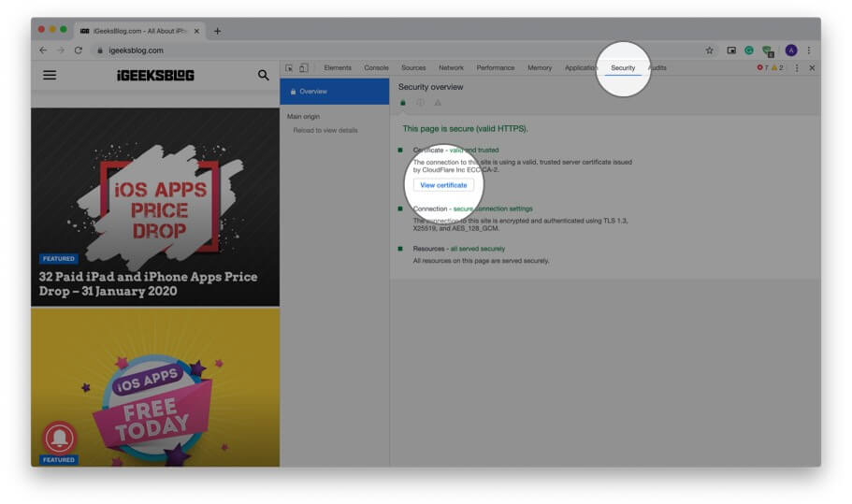Image resolution: width=852 pixels, height=504 pixels.
Task: Select the Performance tab
Action: tap(495, 68)
